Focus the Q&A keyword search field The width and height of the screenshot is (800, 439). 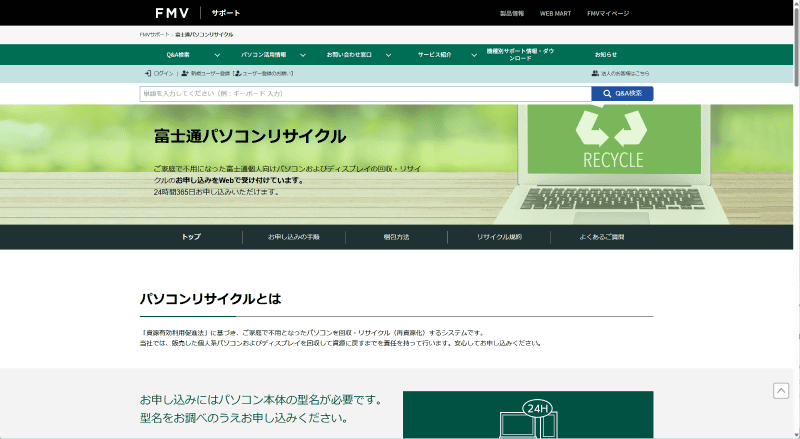click(x=365, y=94)
